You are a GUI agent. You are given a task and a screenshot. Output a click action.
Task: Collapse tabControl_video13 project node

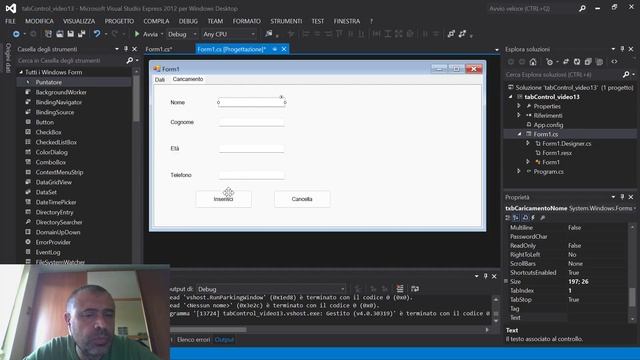point(511,97)
